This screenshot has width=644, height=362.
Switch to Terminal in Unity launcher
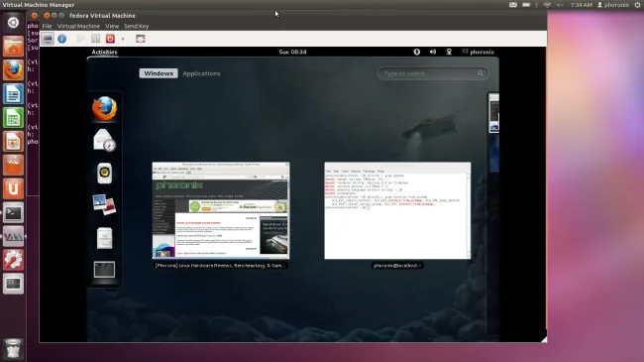pos(13,212)
